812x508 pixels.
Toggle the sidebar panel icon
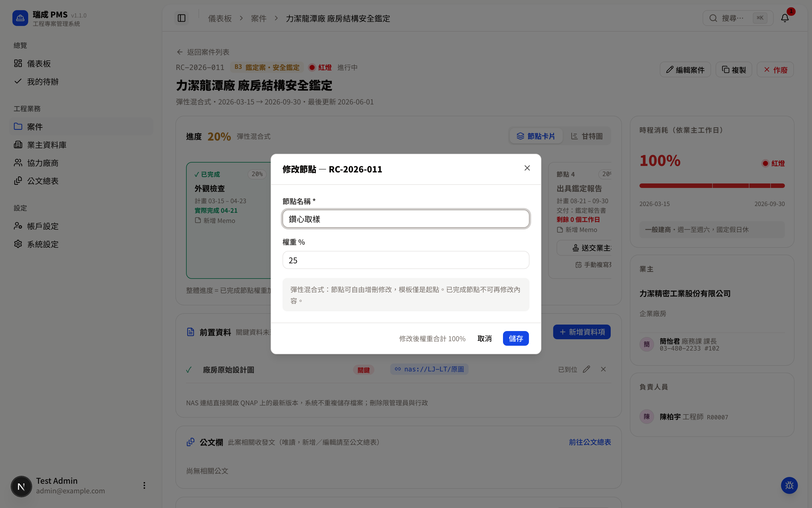click(182, 18)
